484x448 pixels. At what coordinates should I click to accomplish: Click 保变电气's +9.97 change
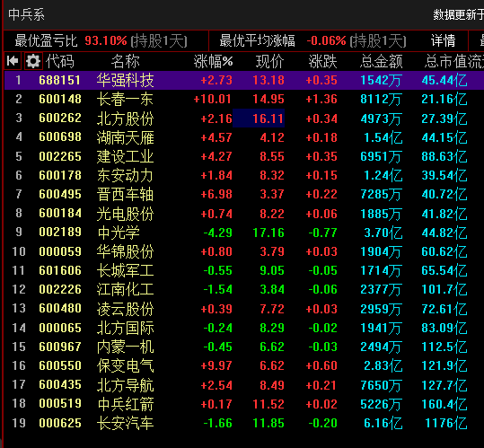point(216,365)
